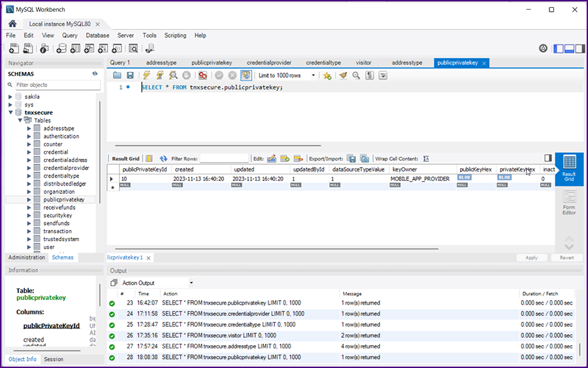588x368 pixels.
Task: Switch to Form Editor view
Action: click(569, 202)
